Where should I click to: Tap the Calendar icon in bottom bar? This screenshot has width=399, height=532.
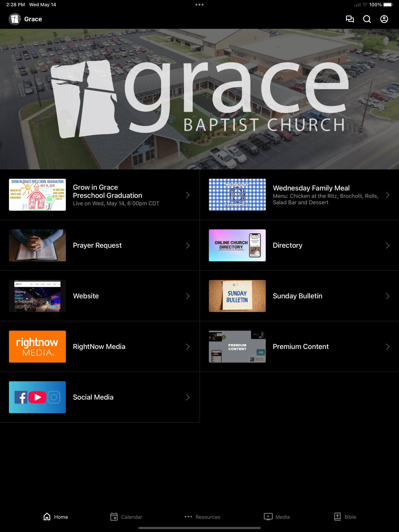coord(114,517)
